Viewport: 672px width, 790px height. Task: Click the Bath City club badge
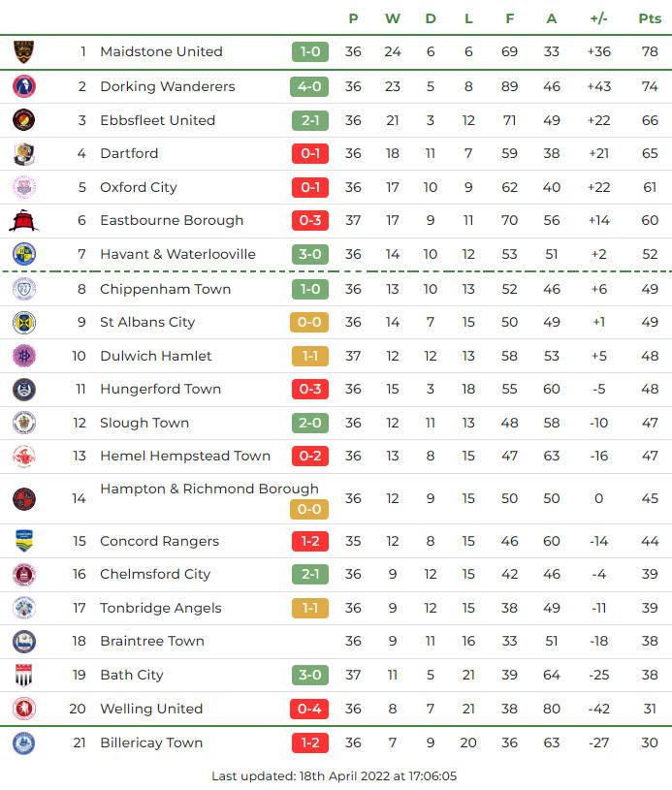23,675
